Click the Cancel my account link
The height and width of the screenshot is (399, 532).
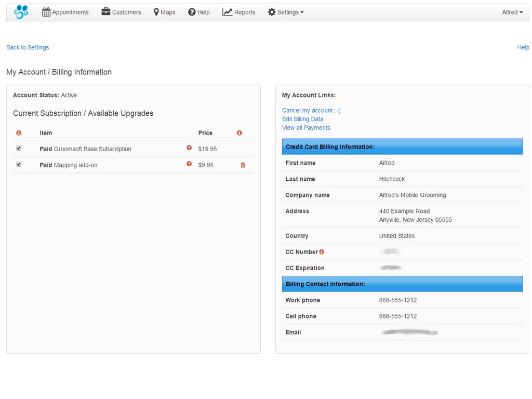click(x=311, y=110)
